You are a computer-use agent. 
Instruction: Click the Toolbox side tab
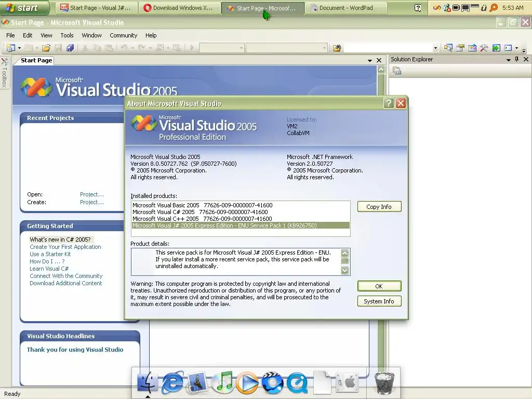(x=5, y=73)
